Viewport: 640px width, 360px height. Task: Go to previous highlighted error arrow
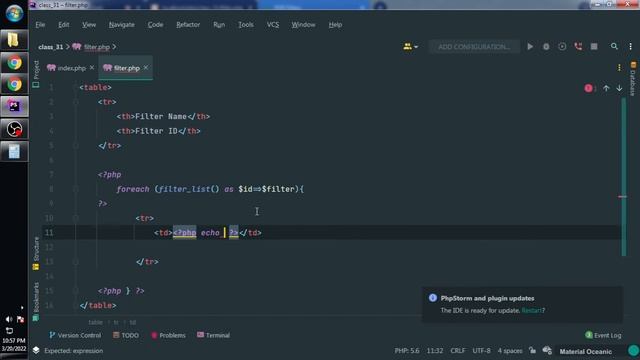pos(606,88)
